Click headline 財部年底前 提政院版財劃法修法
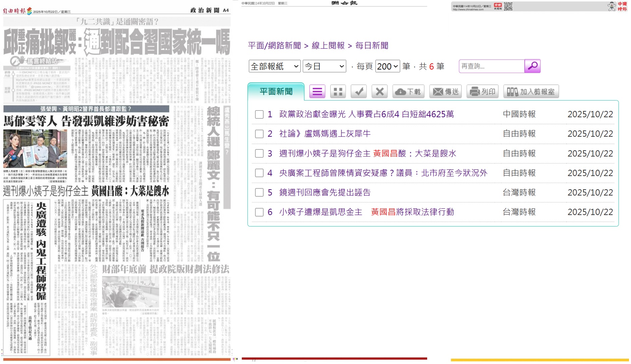Screen dimensions: 631x364 tap(166, 269)
